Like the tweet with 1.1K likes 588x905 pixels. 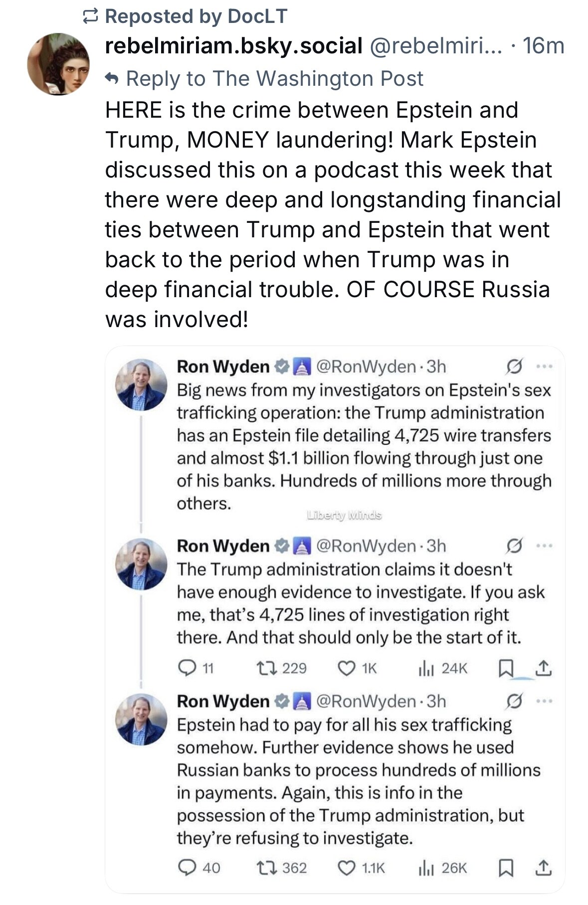(x=347, y=868)
